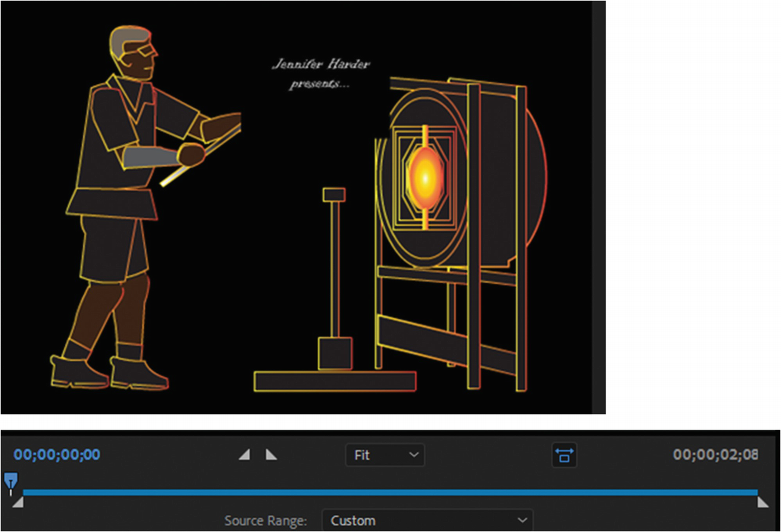This screenshot has width=781, height=532.
Task: Select the Fit option label
Action: pos(363,455)
